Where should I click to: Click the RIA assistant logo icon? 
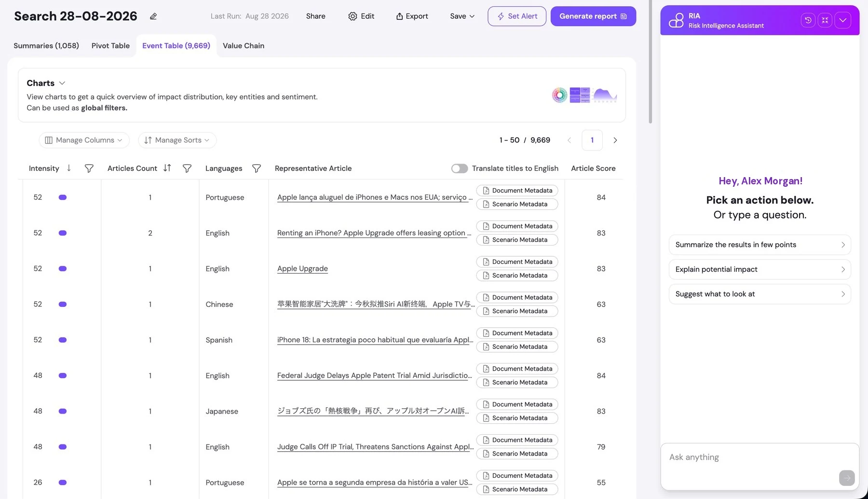click(x=676, y=20)
